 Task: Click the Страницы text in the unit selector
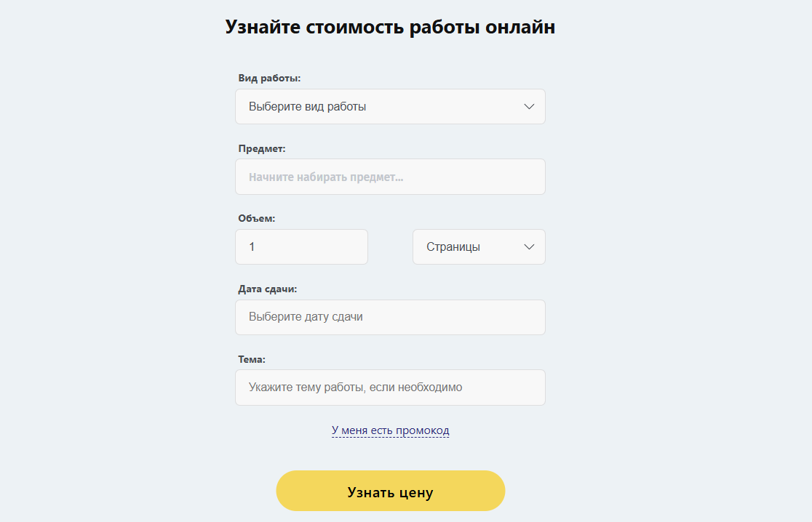click(453, 247)
